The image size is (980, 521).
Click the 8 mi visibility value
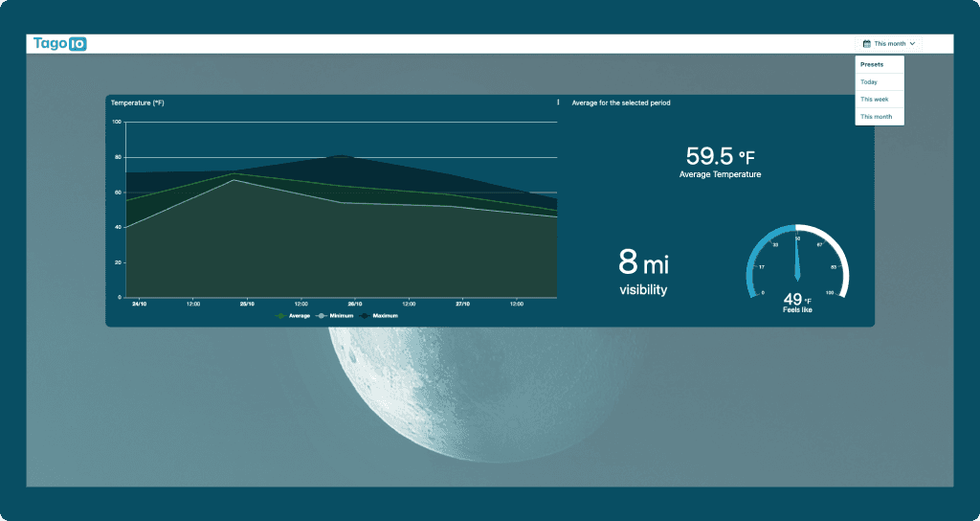[643, 262]
